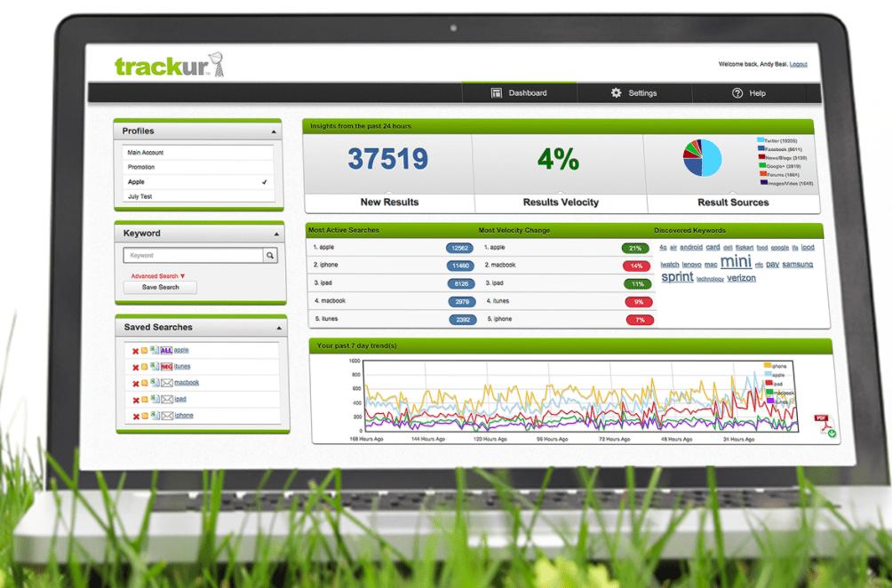
Task: Select the Main Account profile
Action: [197, 153]
